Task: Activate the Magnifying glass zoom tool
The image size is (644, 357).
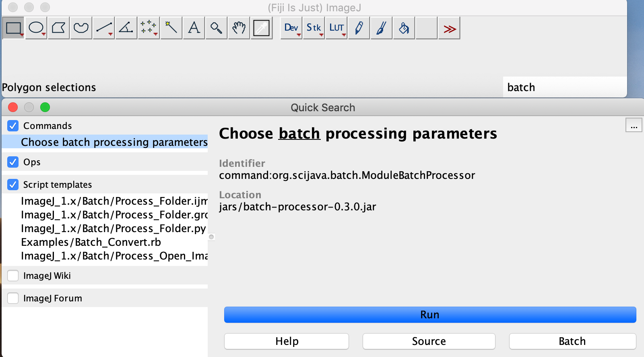Action: click(216, 28)
